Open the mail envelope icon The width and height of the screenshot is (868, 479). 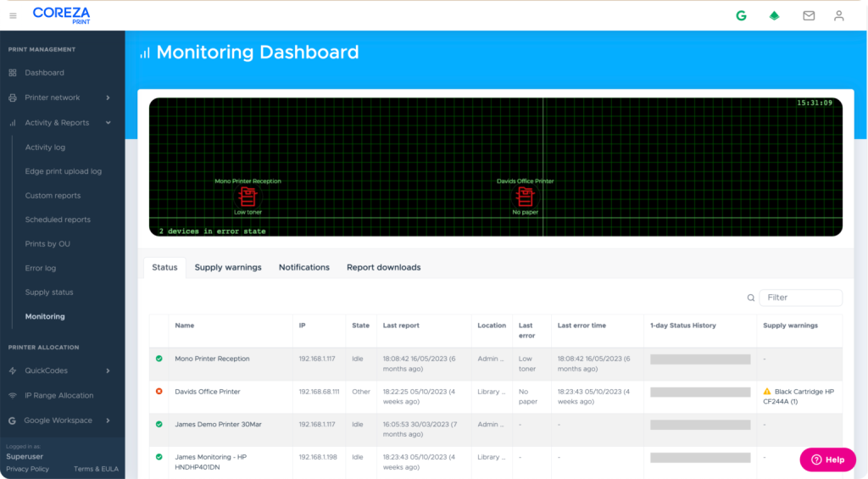(809, 15)
